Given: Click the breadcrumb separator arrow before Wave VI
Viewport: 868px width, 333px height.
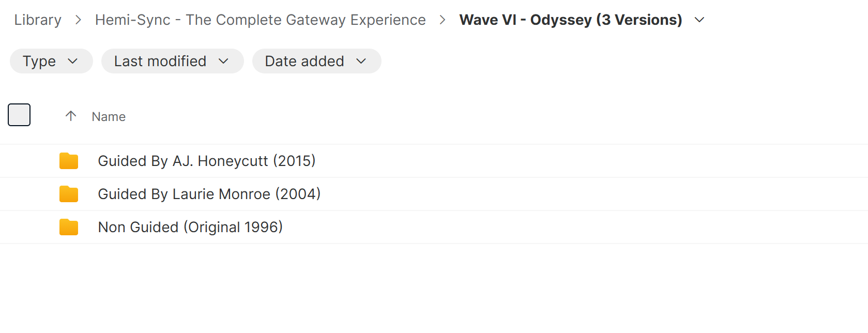Looking at the screenshot, I should click(443, 20).
